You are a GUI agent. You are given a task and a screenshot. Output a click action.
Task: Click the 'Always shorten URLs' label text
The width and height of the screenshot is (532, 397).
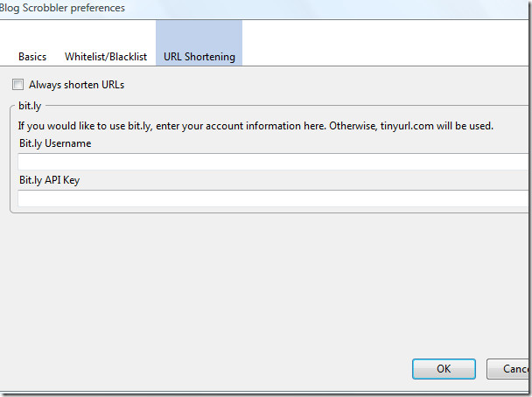coord(77,85)
